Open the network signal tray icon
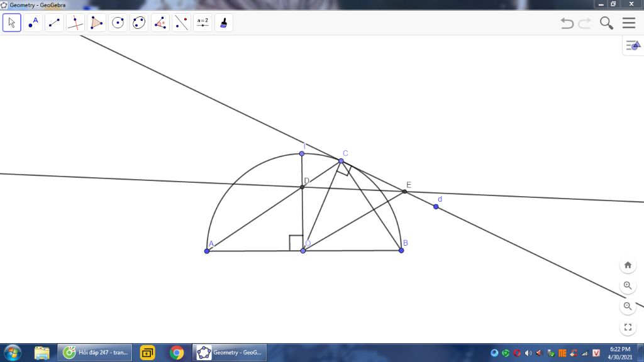Viewport: 644px width, 362px height. pos(585,353)
